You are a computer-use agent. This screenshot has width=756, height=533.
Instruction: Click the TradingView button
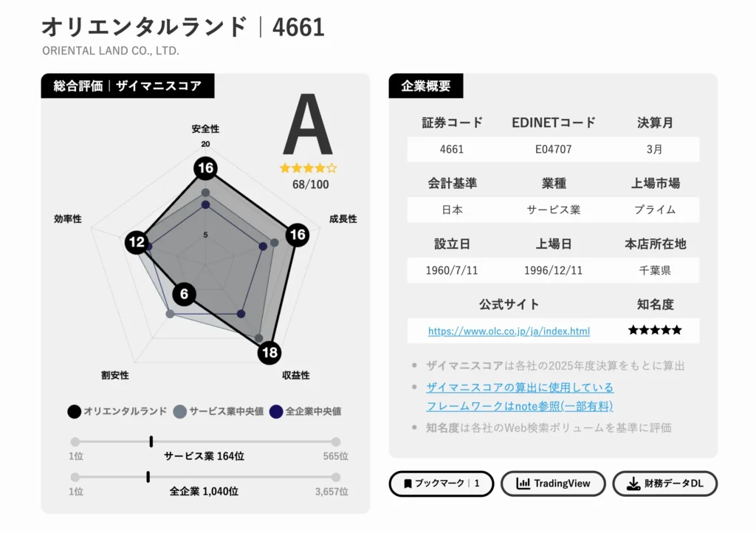pyautogui.click(x=553, y=484)
